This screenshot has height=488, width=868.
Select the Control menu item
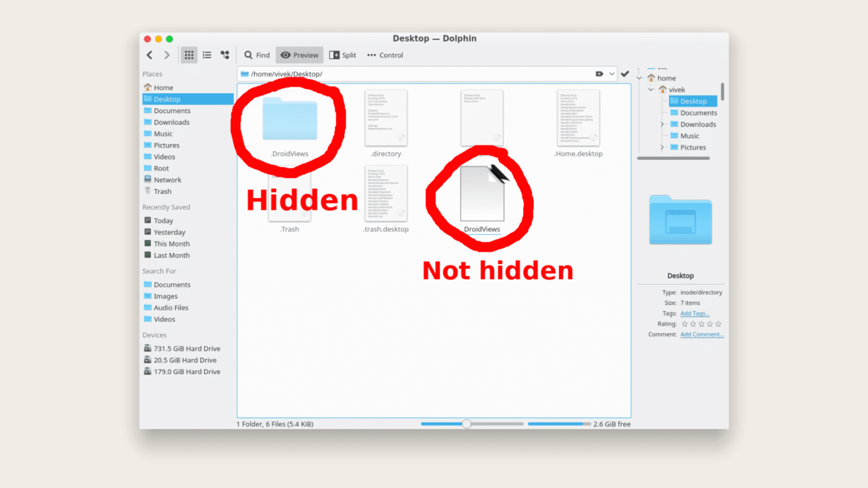coord(387,55)
